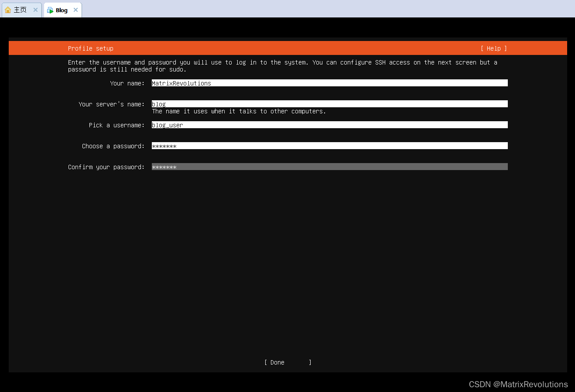Viewport: 575px width, 392px height.
Task: Click the MatrixRevolutions text in name field
Action: [x=181, y=83]
